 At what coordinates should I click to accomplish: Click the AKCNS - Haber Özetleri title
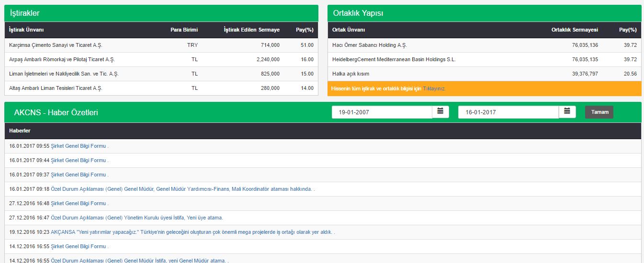click(x=56, y=113)
